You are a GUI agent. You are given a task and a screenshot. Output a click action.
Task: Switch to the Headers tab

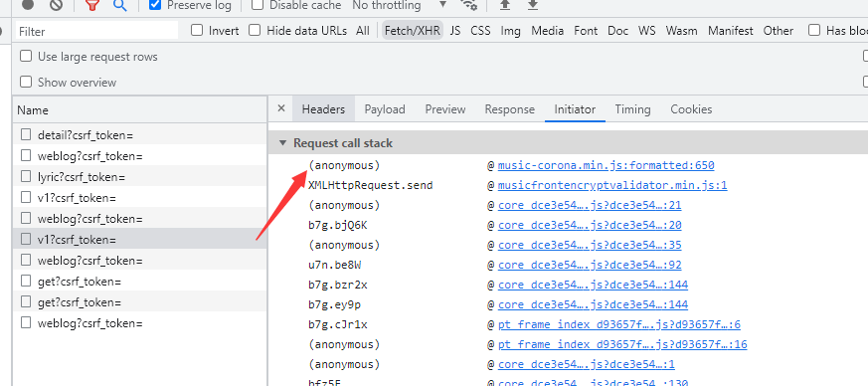coord(323,109)
